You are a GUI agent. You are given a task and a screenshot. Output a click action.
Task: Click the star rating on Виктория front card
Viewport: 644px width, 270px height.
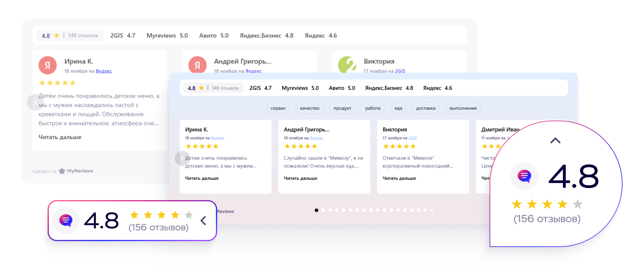pos(399,146)
